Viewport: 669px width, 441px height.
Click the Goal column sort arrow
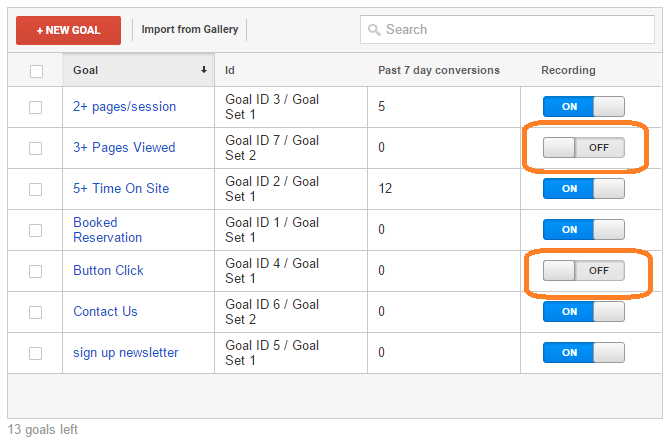(204, 70)
